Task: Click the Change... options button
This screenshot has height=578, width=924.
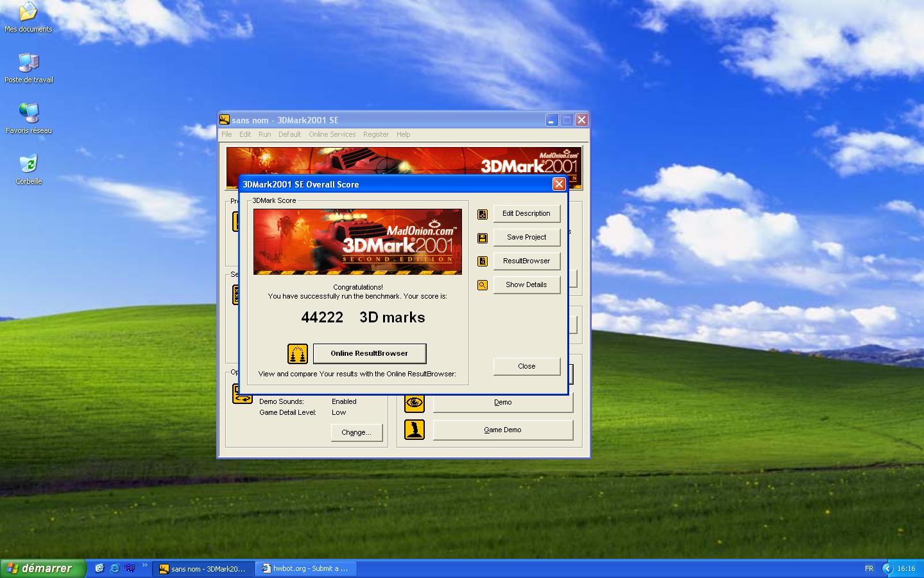Action: 356,432
